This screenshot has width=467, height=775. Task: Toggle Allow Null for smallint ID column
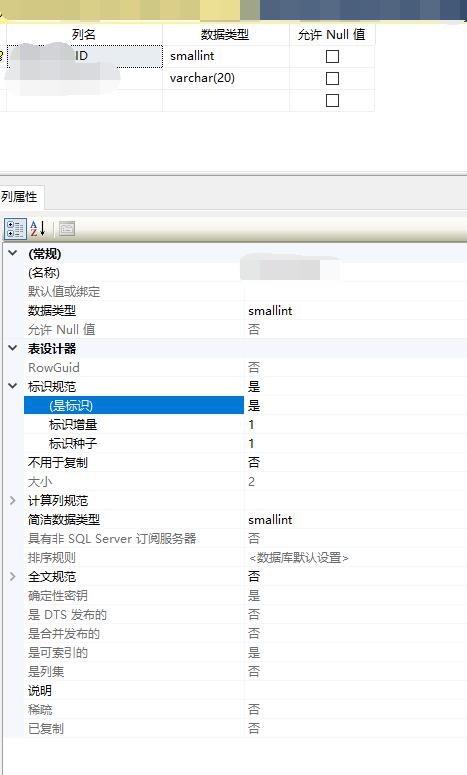click(332, 56)
